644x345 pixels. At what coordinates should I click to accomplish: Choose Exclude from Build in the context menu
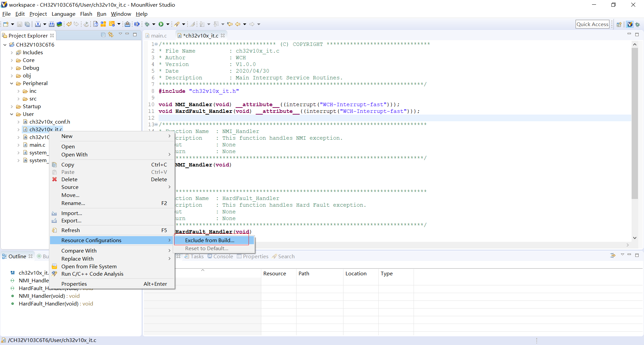coord(209,240)
